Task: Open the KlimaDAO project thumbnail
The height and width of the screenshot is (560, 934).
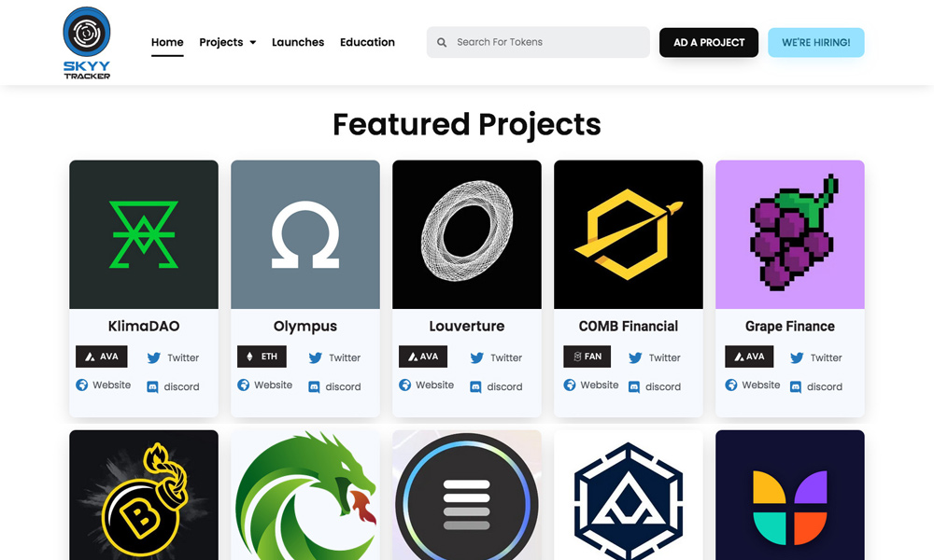Action: click(x=144, y=234)
